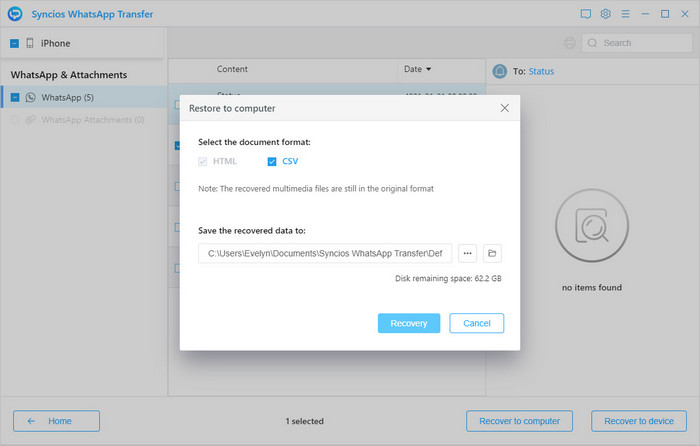Viewport: 700px width, 446px height.
Task: Click the Content column header
Action: (232, 69)
